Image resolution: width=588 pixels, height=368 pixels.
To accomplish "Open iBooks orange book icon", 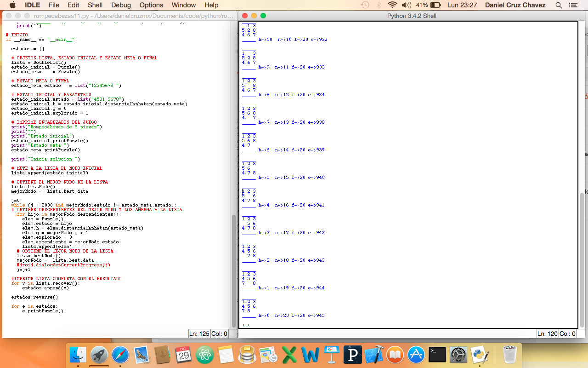I will (x=395, y=355).
